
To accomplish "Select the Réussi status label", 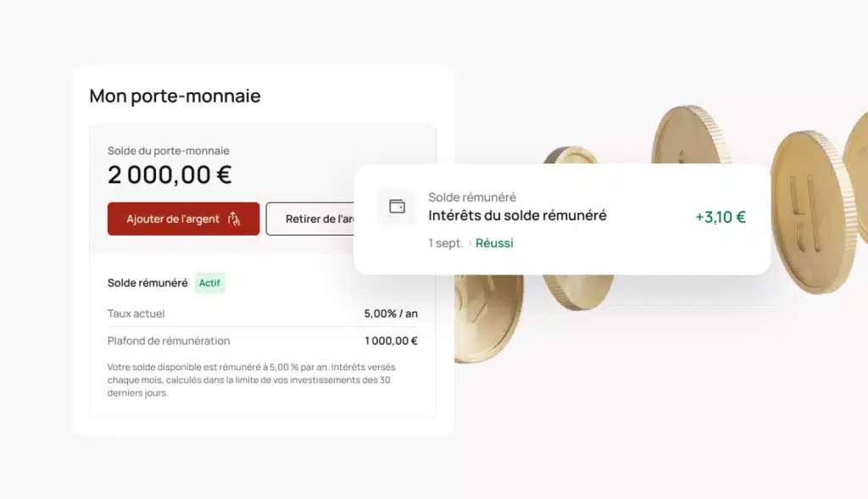I will tap(494, 243).
